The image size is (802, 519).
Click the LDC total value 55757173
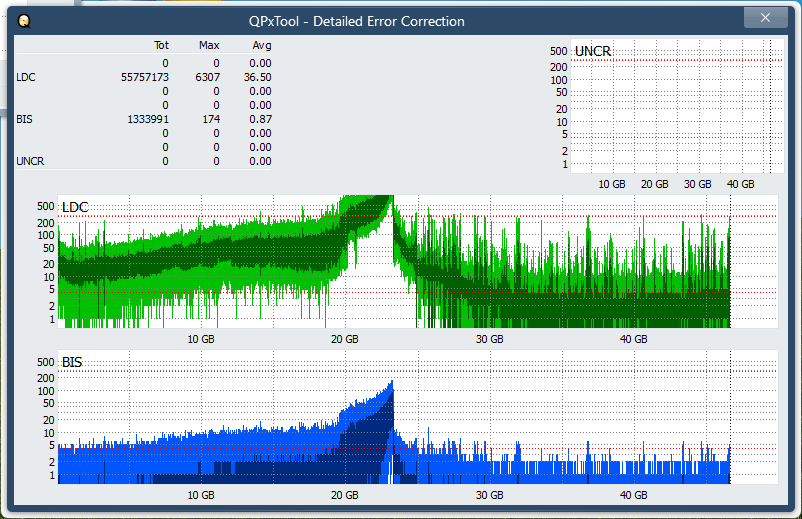point(145,77)
